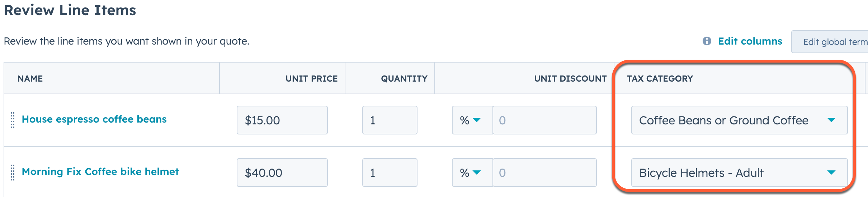Click the $15.00 unit price field
The height and width of the screenshot is (197, 868).
(282, 120)
